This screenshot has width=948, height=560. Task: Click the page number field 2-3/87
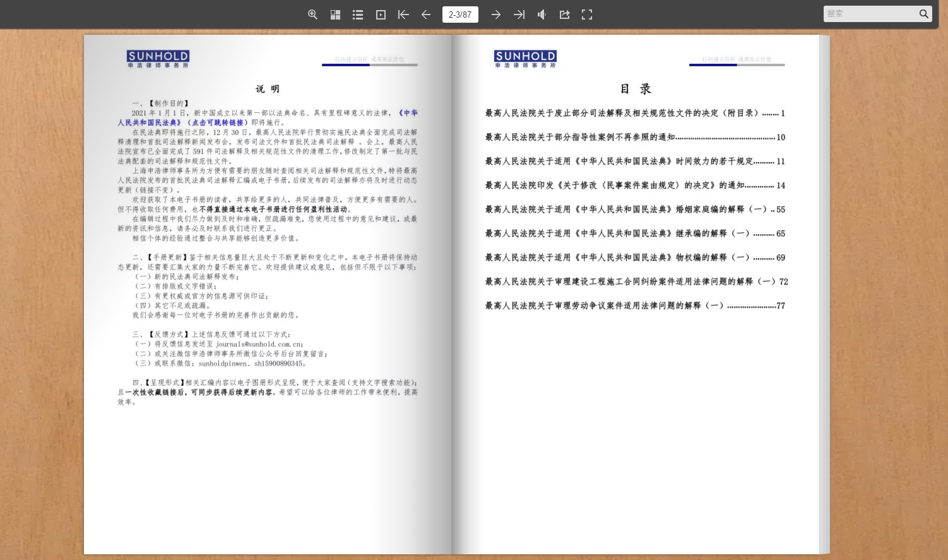point(460,15)
